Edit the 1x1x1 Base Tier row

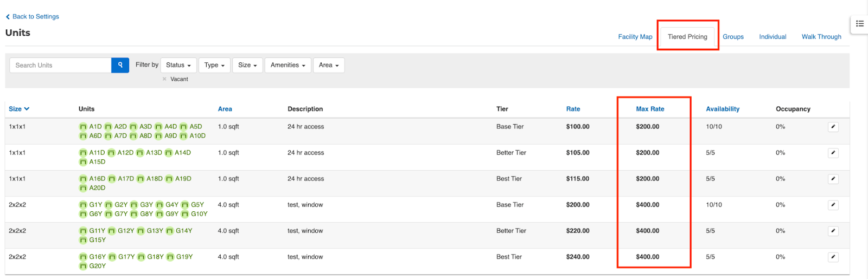[x=833, y=127]
